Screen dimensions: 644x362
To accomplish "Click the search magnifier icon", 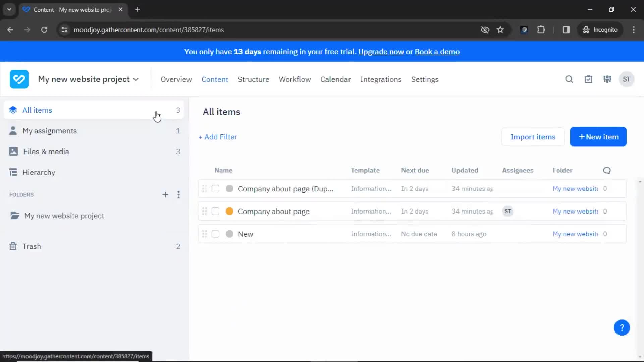I will point(569,79).
